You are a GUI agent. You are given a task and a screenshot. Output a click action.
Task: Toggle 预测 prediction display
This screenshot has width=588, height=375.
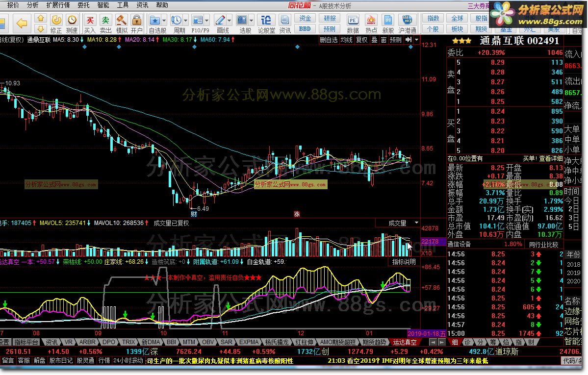[396, 40]
